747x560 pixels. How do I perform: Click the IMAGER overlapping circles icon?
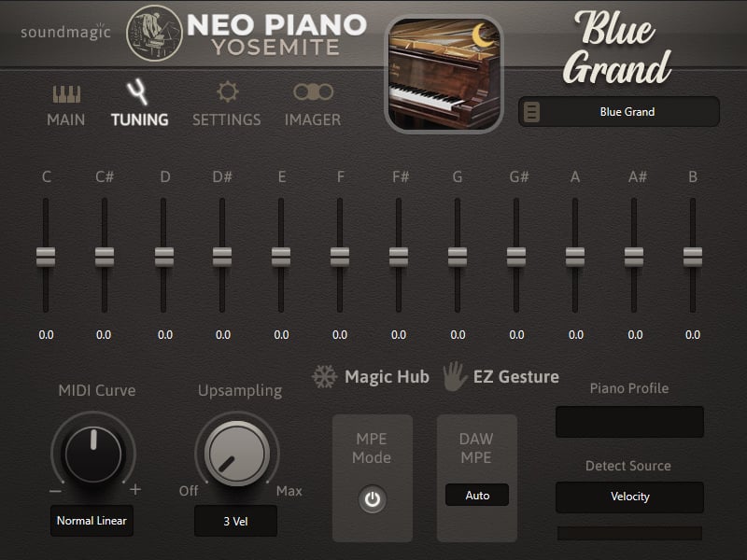313,92
